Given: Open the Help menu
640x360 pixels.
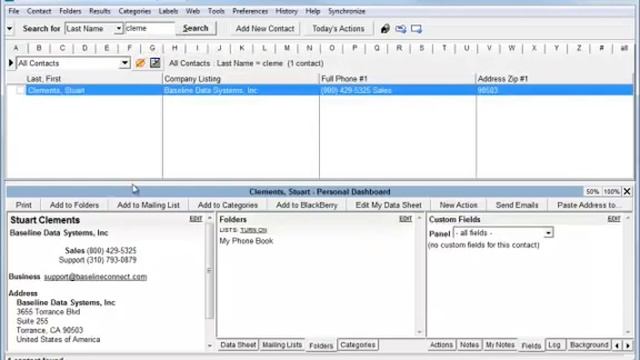Looking at the screenshot, I should click(313, 11).
